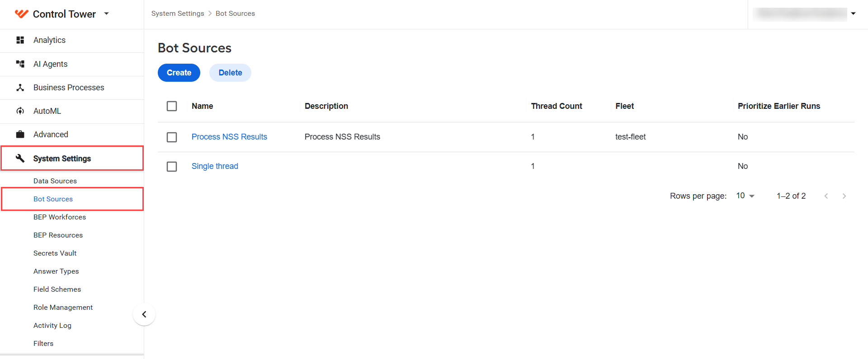Check the Process NSS Results row checkbox
The image size is (868, 359).
tap(172, 137)
